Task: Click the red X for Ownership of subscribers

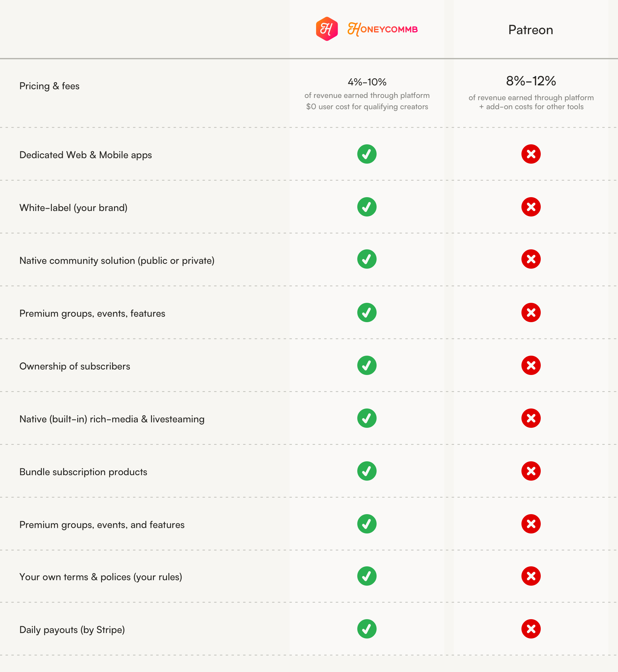Action: click(x=531, y=365)
